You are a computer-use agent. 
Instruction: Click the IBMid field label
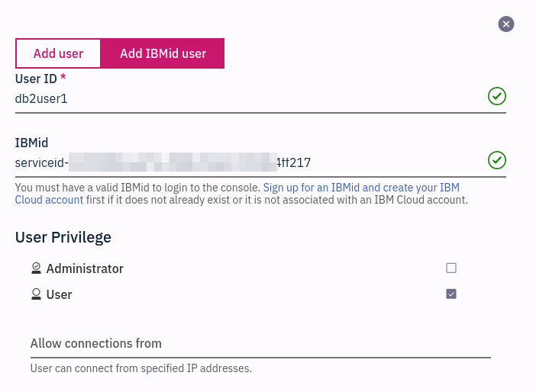pyautogui.click(x=32, y=142)
